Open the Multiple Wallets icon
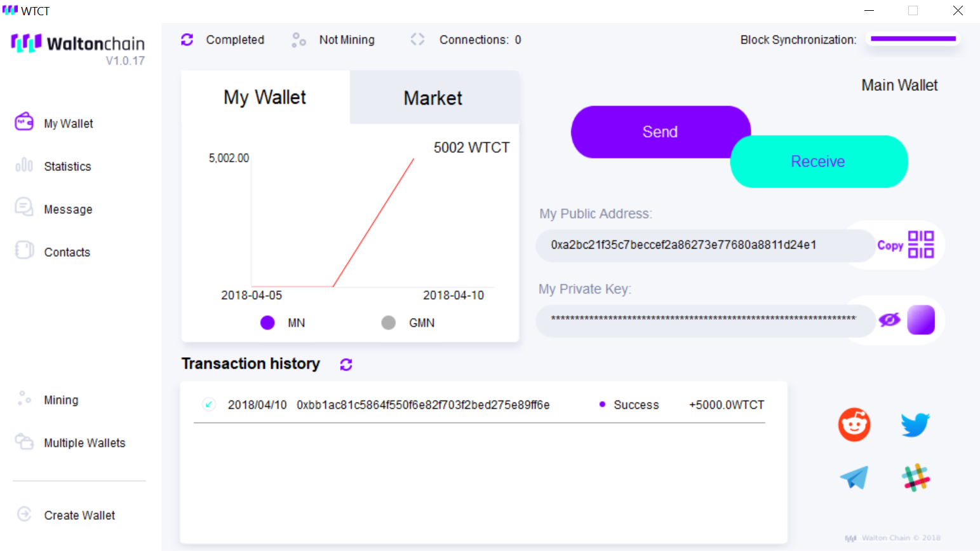 click(x=24, y=441)
